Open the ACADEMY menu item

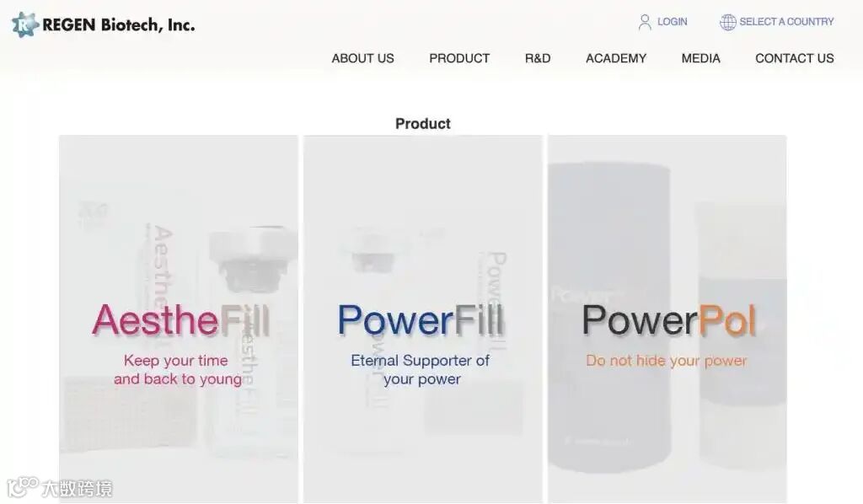click(x=616, y=58)
